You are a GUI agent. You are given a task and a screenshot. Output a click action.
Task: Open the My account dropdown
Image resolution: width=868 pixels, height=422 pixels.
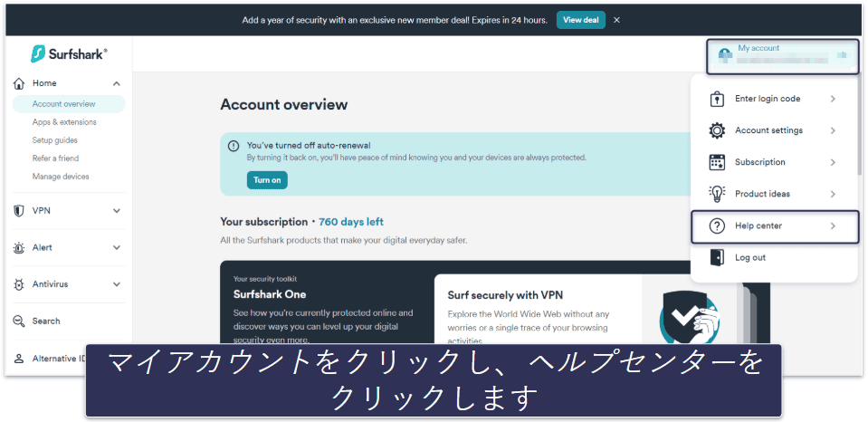click(783, 55)
